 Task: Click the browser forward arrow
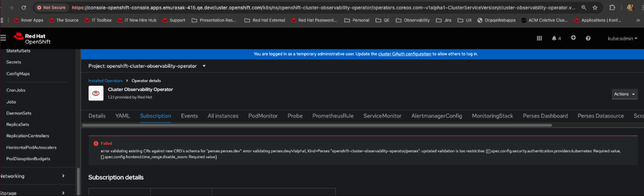pos(11,7)
